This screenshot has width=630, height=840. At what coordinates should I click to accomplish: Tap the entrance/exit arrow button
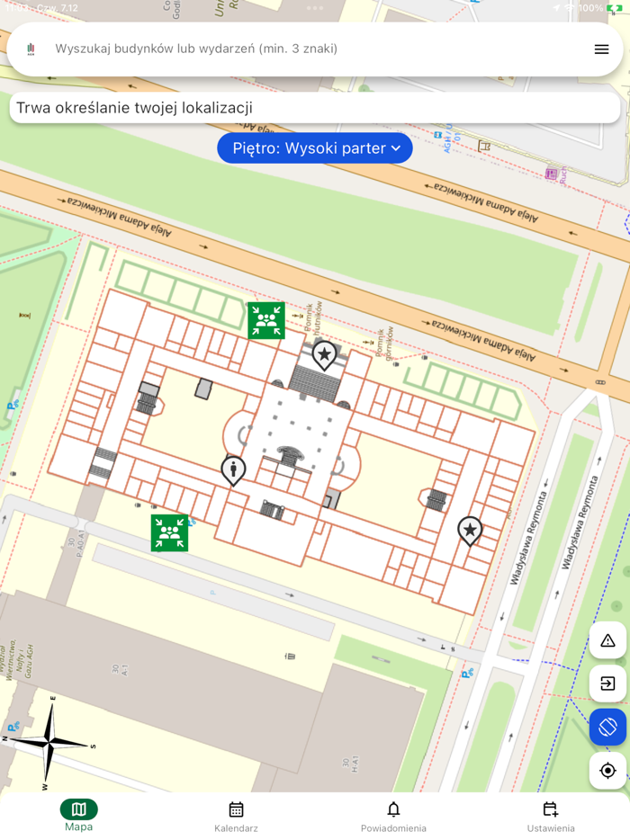pyautogui.click(x=607, y=684)
